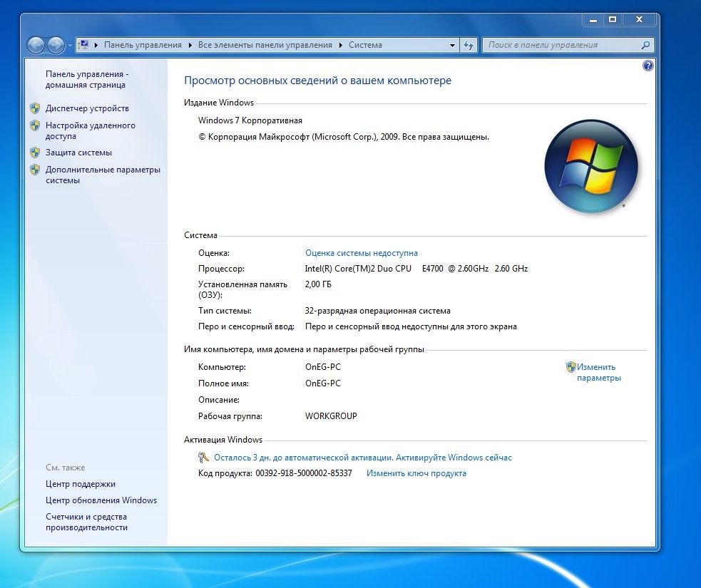
Task: Open 'Счетчики и средства производительности' link
Action: 86,522
